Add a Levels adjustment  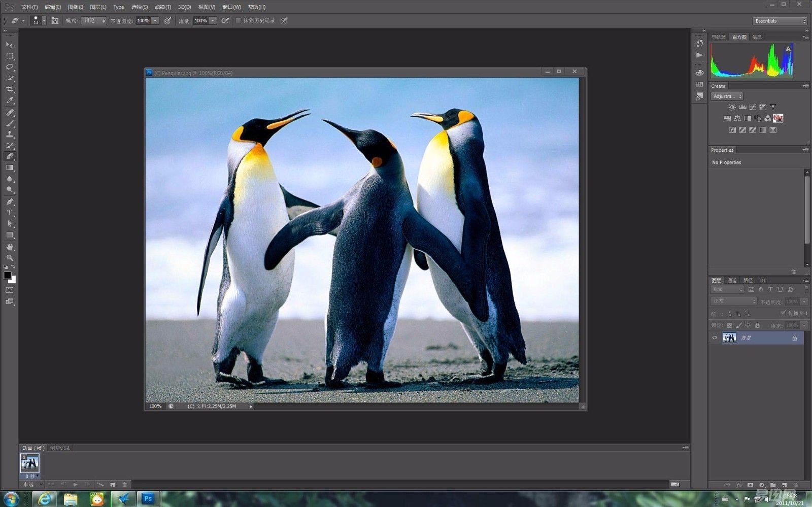coord(742,107)
